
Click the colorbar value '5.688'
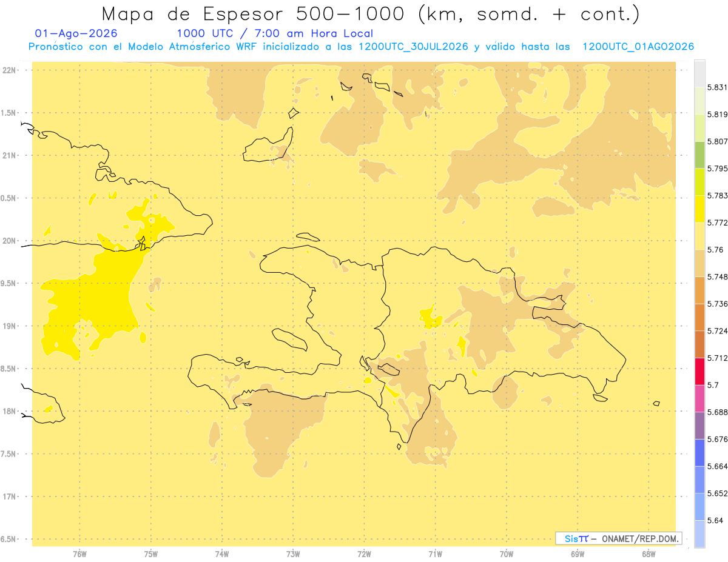point(717,412)
